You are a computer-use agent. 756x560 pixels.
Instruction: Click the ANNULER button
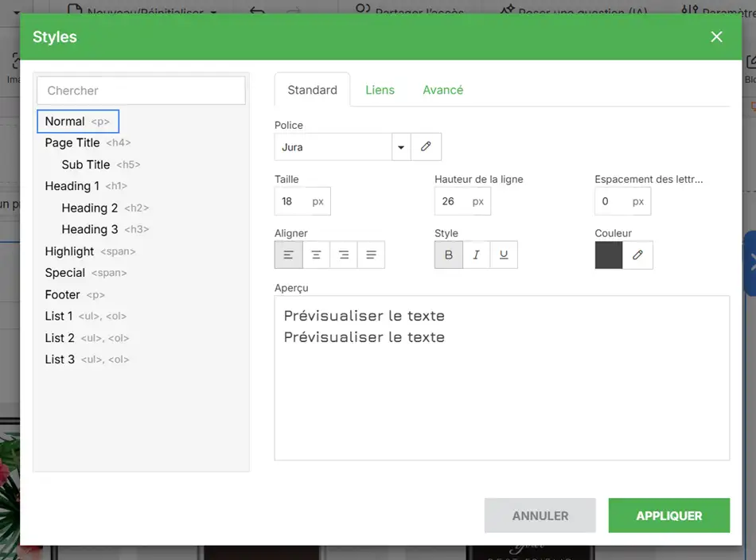pyautogui.click(x=540, y=515)
